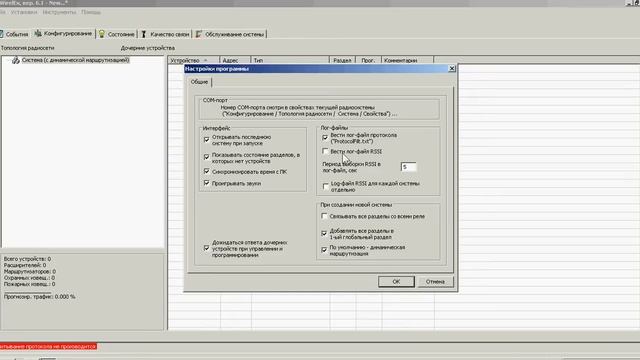This screenshot has width=640, height=360.
Task: Click the antenna icon on Качество связи tab
Action: [x=144, y=34]
